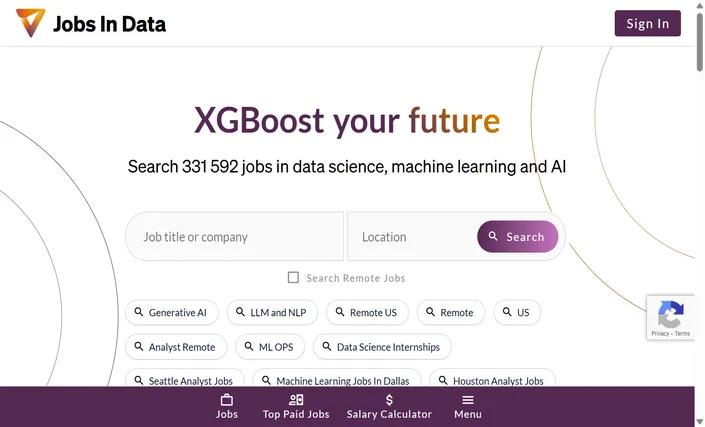
Task: Click magnifier icon on Generative AI chip
Action: tap(139, 312)
